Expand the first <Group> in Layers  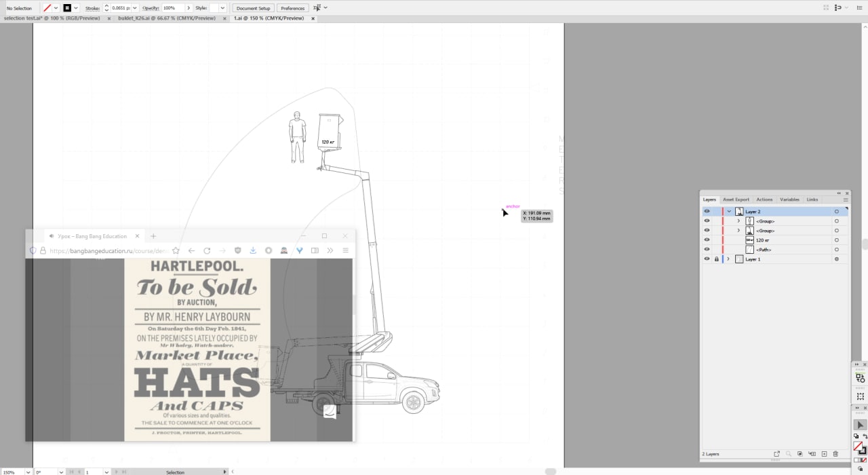tap(738, 221)
